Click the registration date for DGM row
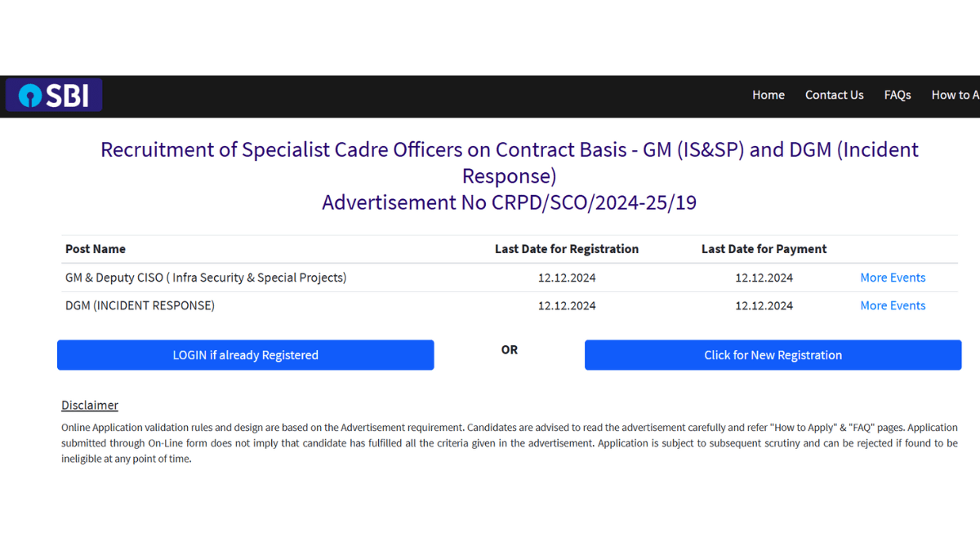The image size is (980, 551). pyautogui.click(x=566, y=305)
